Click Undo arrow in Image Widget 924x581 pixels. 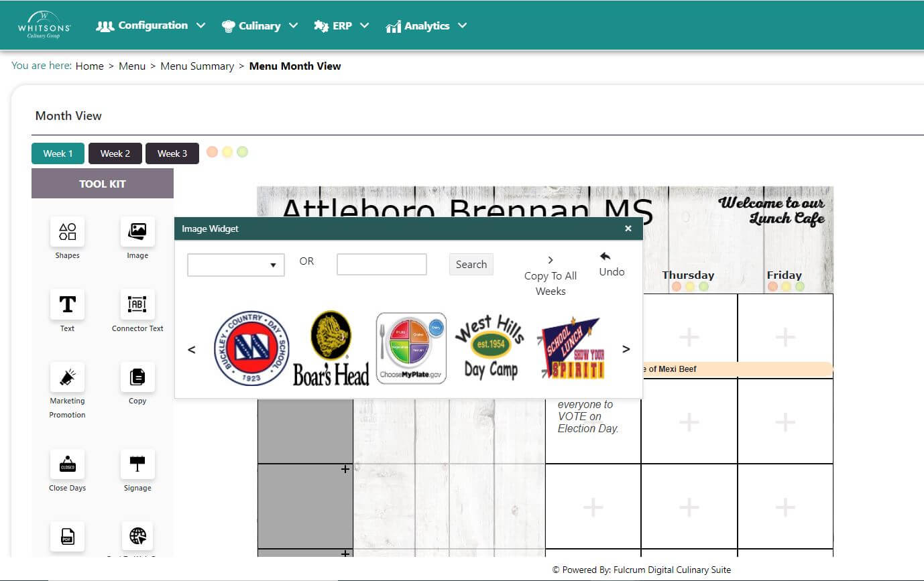click(605, 257)
